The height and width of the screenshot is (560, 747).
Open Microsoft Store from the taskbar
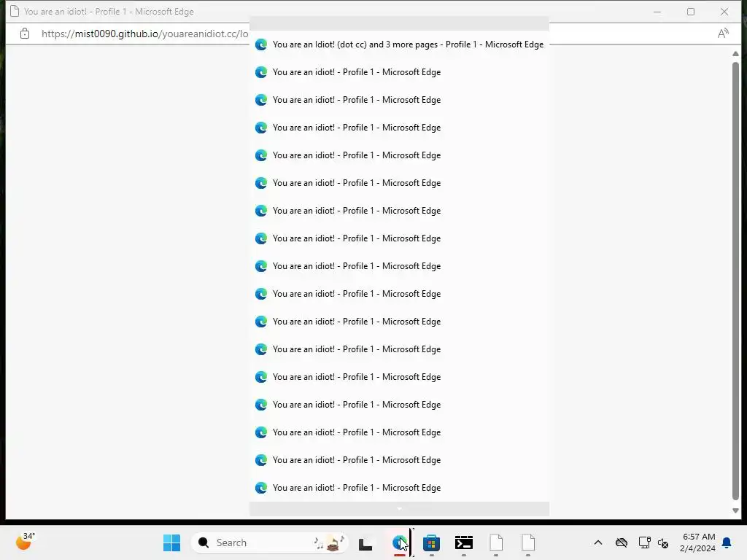point(431,542)
